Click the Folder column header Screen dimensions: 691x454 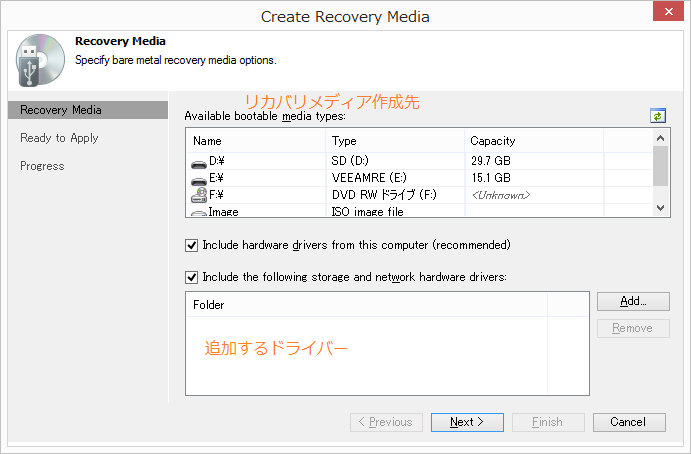(366, 305)
